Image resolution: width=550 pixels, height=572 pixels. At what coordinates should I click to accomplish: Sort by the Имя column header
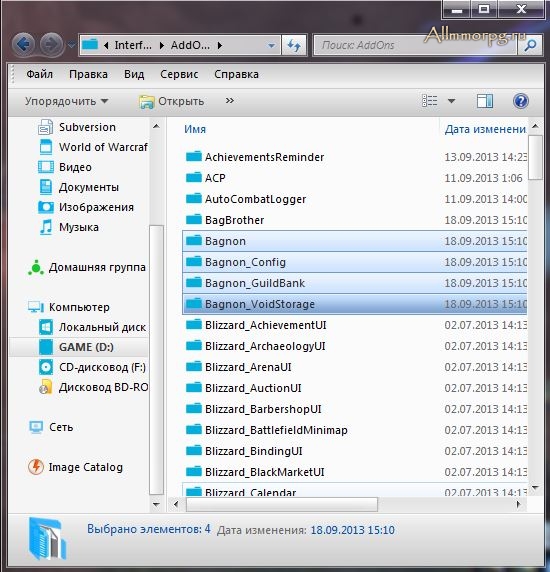pyautogui.click(x=195, y=129)
